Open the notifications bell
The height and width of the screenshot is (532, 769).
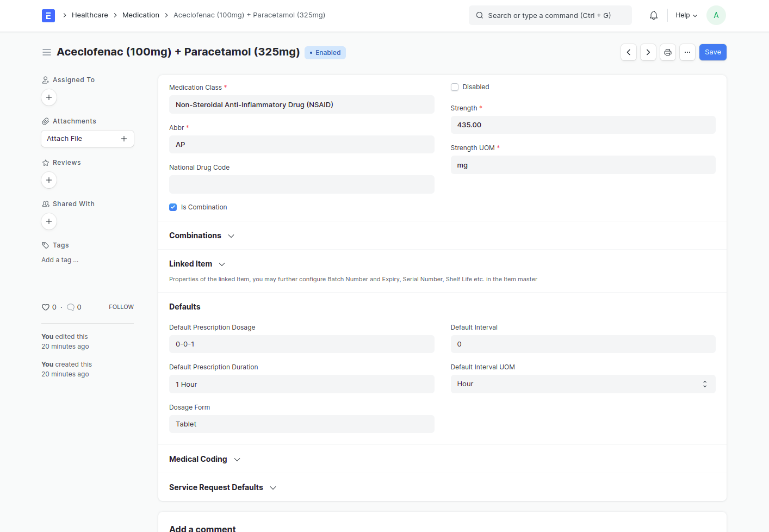pos(654,15)
